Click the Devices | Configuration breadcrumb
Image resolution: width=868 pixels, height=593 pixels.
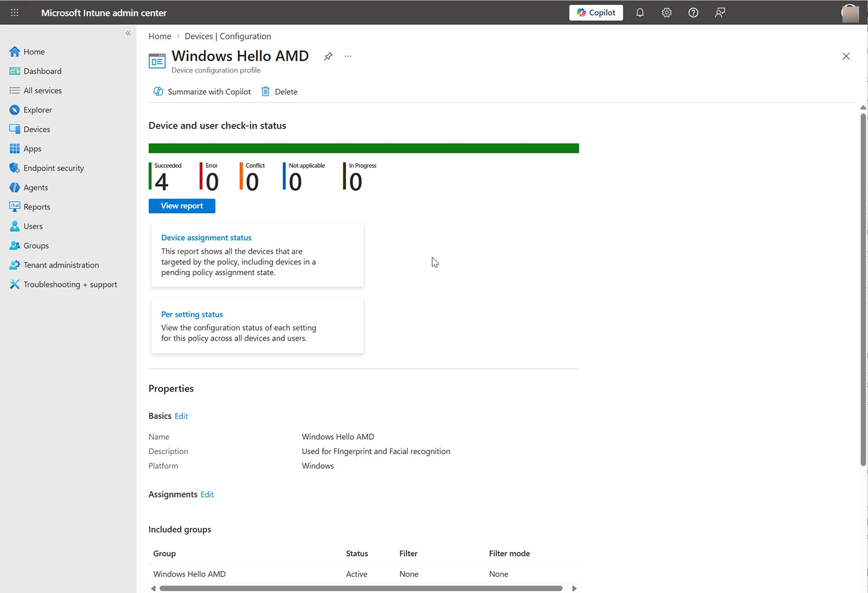click(227, 36)
